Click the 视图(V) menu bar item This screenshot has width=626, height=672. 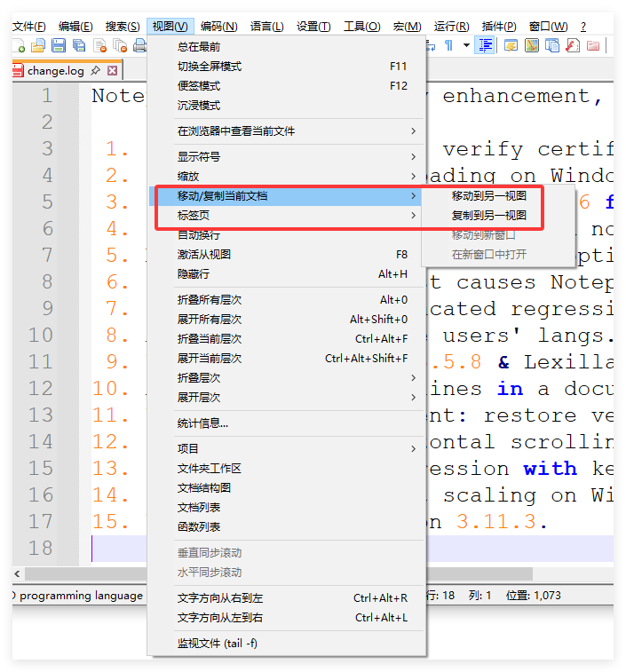[170, 27]
